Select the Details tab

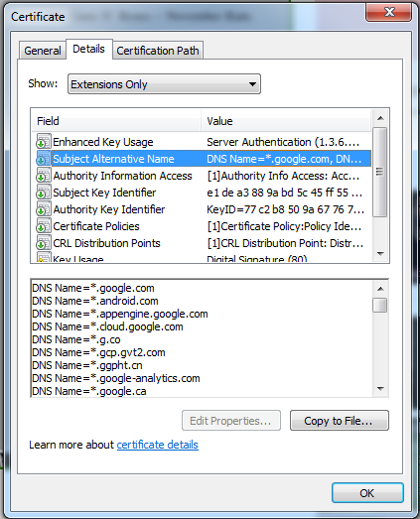coord(88,49)
